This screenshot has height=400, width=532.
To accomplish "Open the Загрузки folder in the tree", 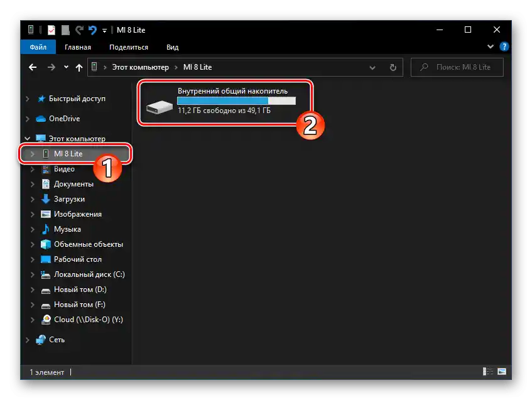I will click(x=69, y=199).
